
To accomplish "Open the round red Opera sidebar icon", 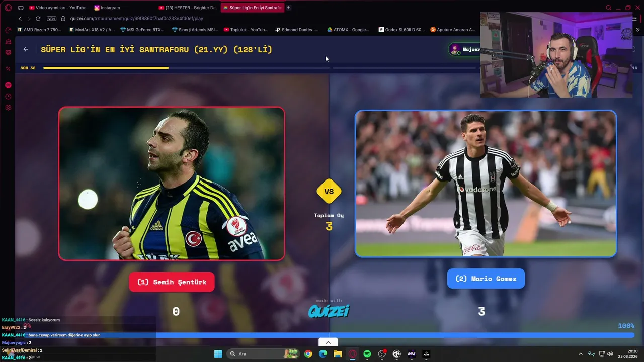I will (x=8, y=85).
